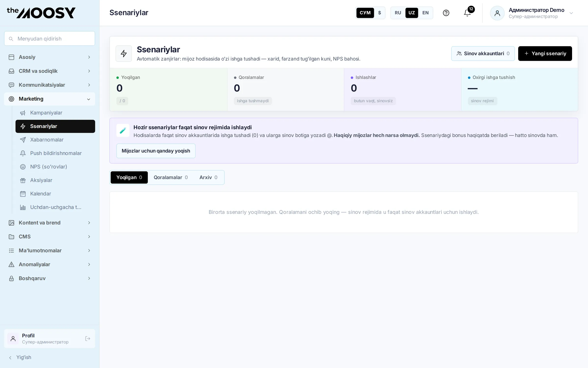Open notifications bell with 12 badge
Image resolution: width=588 pixels, height=368 pixels.
(x=467, y=13)
